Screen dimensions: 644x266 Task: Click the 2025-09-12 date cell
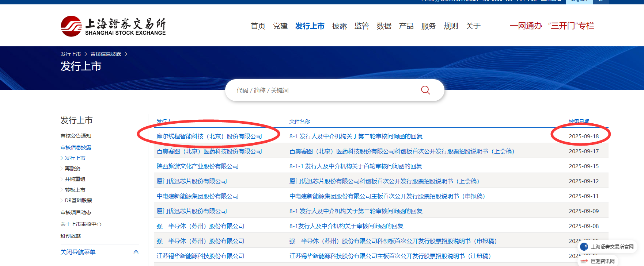point(584,181)
